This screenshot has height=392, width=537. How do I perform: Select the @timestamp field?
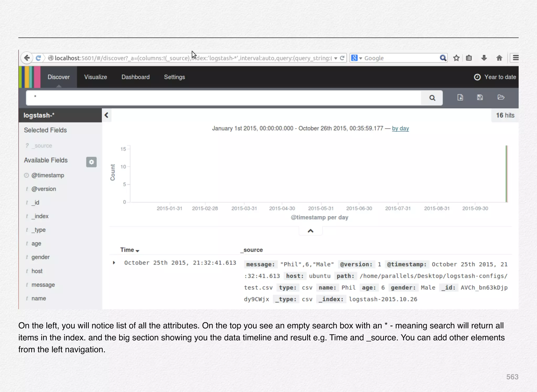pyautogui.click(x=48, y=175)
